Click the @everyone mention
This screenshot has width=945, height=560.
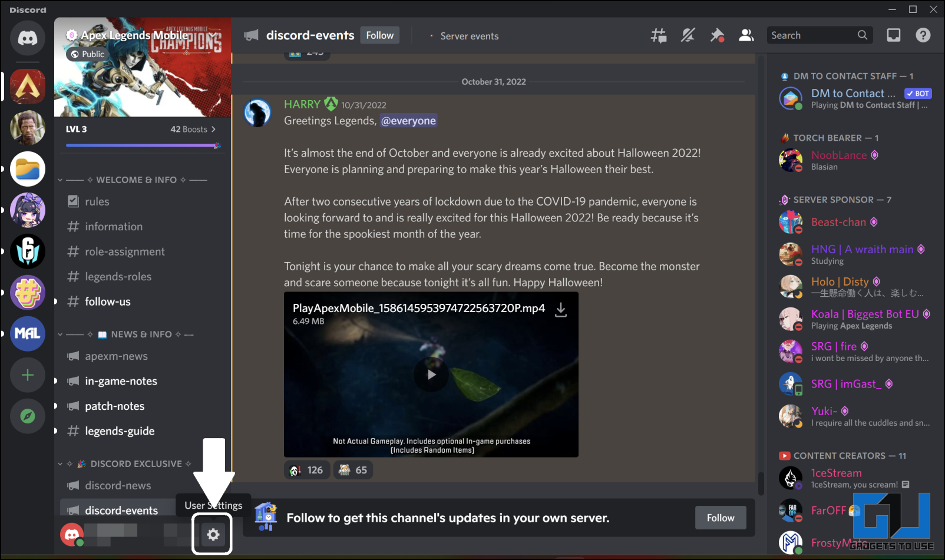[x=408, y=121]
